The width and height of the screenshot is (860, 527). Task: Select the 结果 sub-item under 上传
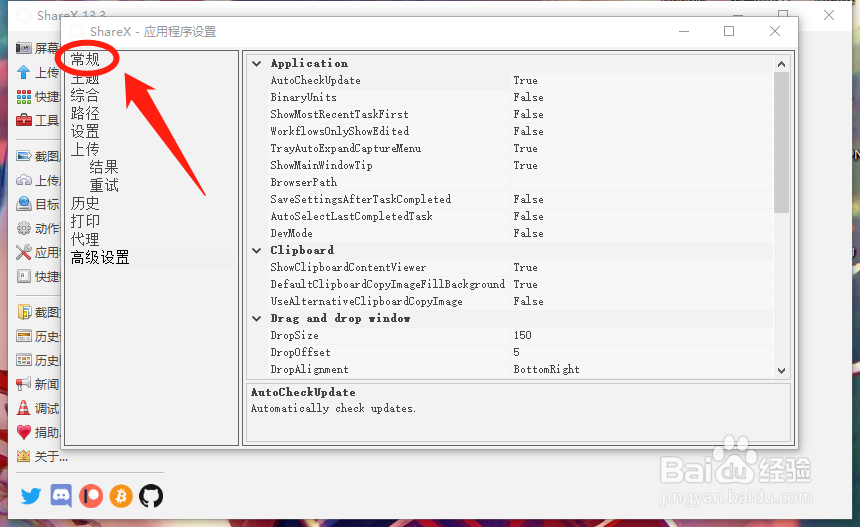104,167
